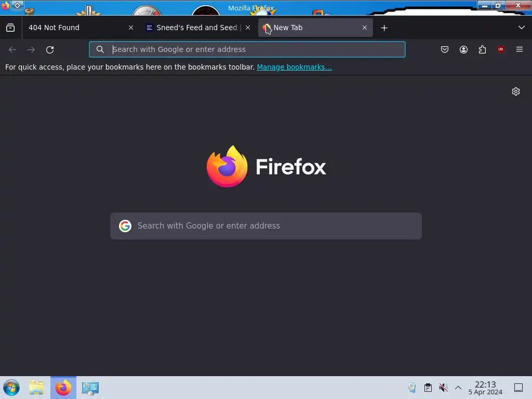Image resolution: width=532 pixels, height=399 pixels.
Task: Close the Sneed's Feed and Seed tab
Action: (248, 28)
